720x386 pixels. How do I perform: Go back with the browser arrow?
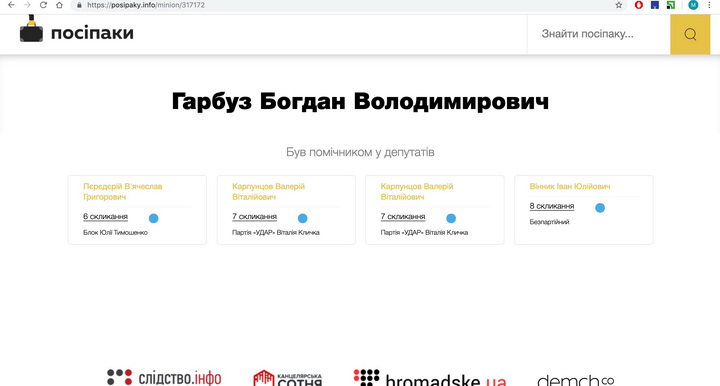click(11, 5)
